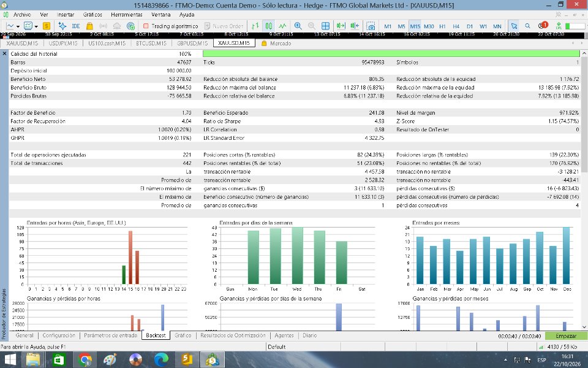Image resolution: width=588 pixels, height=368 pixels.
Task: Expand the indicators list dropdown arrow
Action: [x=36, y=26]
